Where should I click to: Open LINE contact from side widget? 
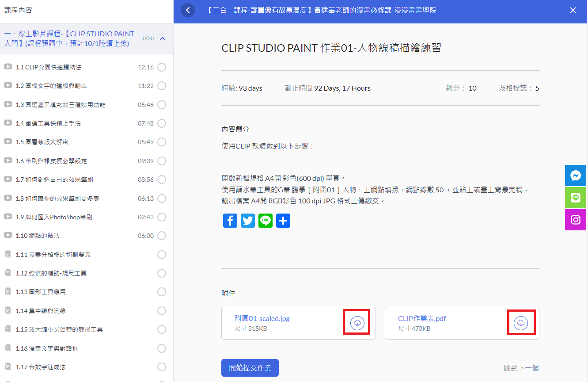pos(576,198)
